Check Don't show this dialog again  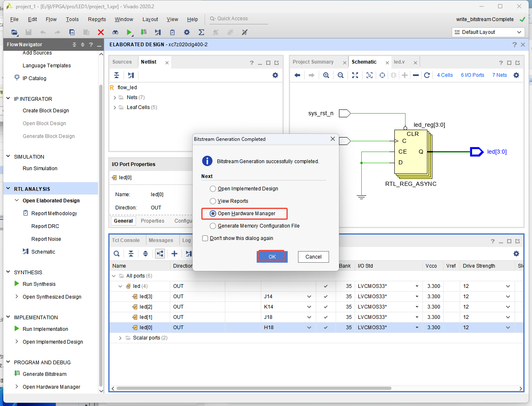tap(205, 238)
